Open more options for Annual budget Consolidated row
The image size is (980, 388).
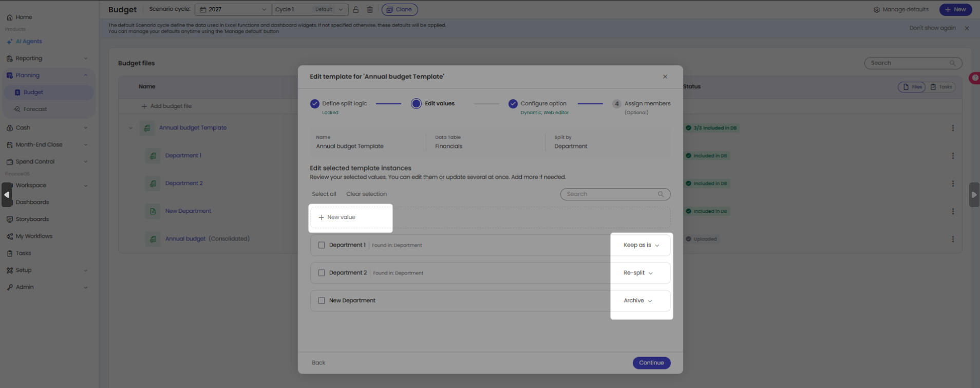pos(953,239)
